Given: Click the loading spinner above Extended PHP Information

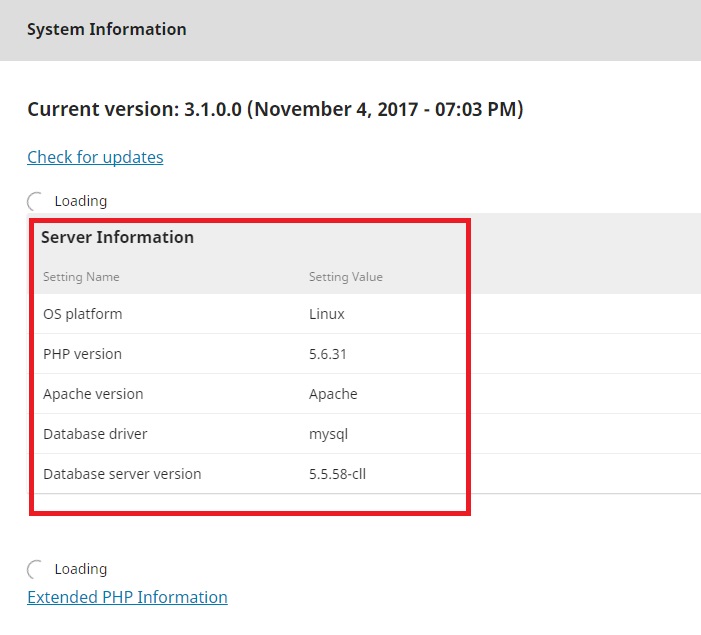Looking at the screenshot, I should coord(37,569).
